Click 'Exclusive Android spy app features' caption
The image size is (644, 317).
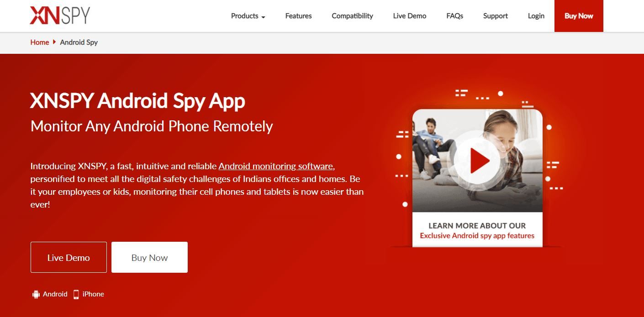coord(477,236)
